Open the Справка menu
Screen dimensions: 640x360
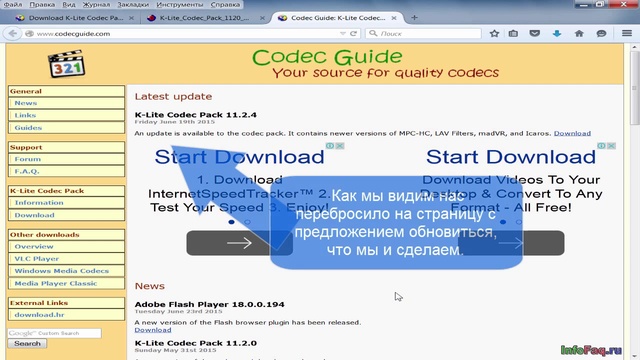(x=225, y=4)
